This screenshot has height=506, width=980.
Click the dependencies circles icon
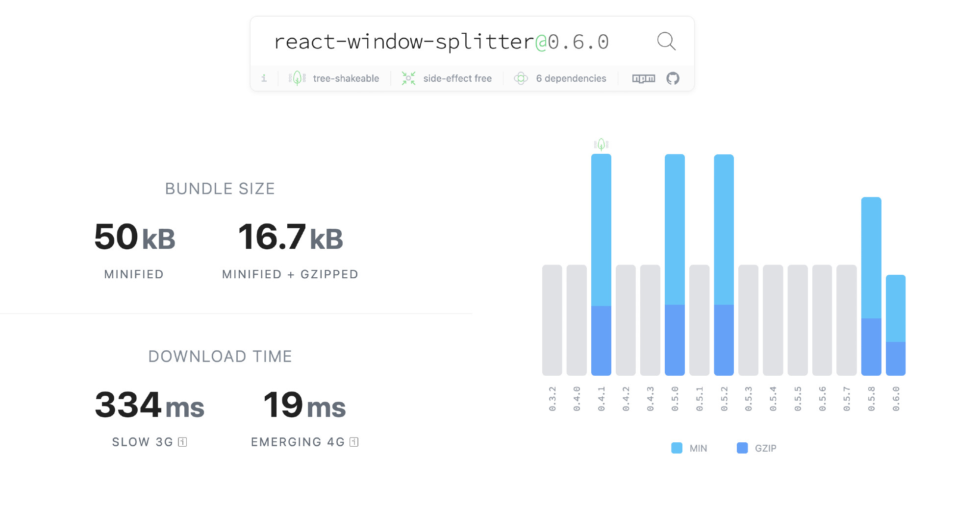[x=521, y=78]
